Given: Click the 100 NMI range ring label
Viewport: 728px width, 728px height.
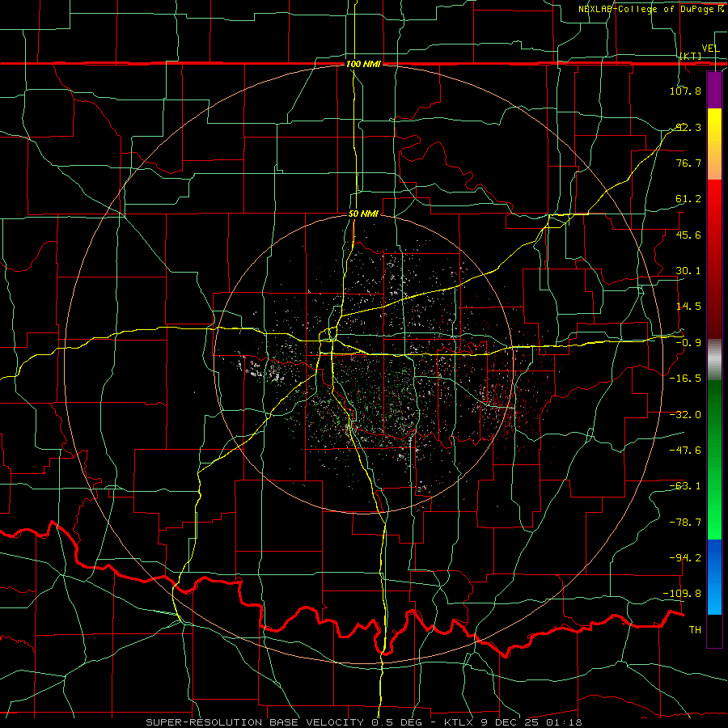Looking at the screenshot, I should coord(363,64).
